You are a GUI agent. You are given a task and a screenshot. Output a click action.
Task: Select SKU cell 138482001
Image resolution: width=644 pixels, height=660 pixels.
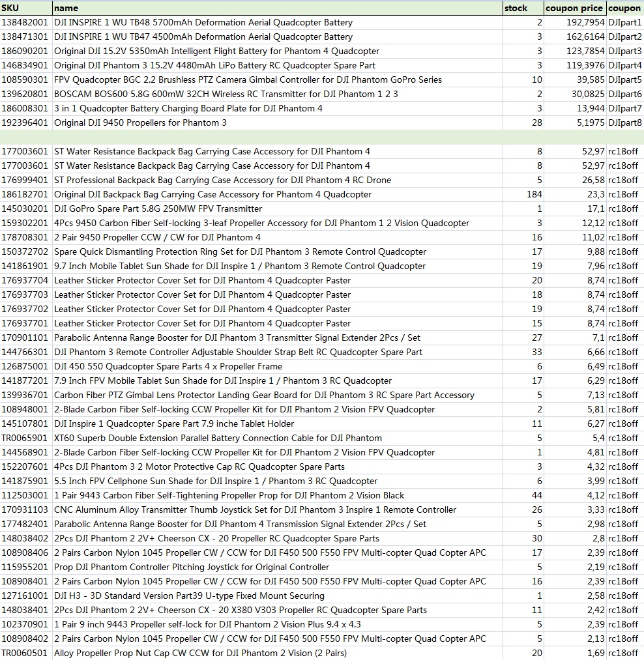[26, 22]
